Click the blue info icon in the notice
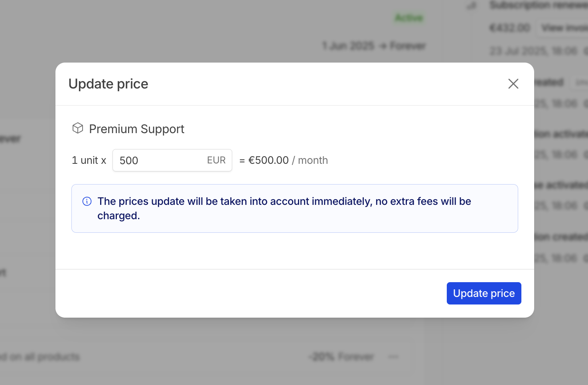The image size is (588, 385). tap(87, 201)
